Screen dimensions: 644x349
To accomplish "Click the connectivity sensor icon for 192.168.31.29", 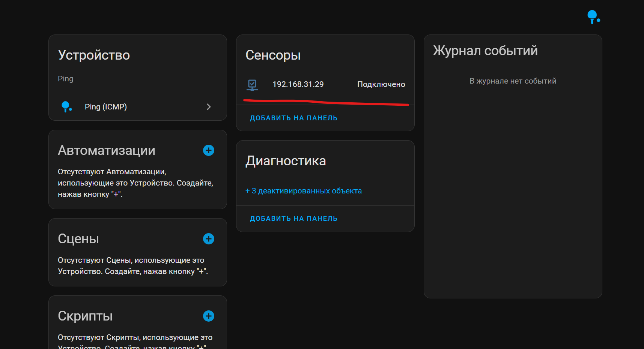I will point(252,85).
